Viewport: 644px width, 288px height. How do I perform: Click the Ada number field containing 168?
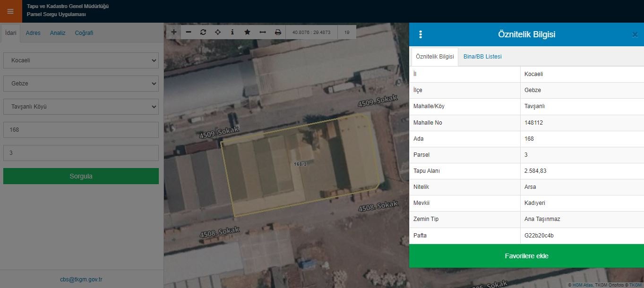(81, 130)
